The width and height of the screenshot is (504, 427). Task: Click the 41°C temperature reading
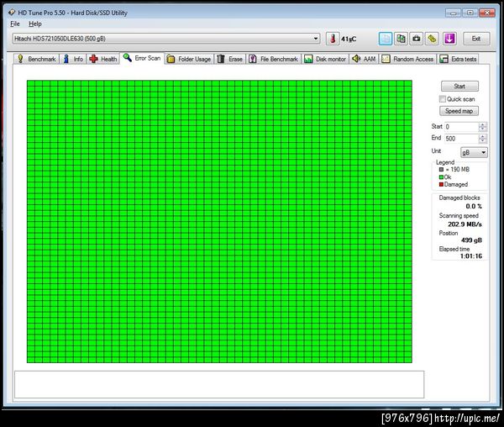tap(349, 40)
